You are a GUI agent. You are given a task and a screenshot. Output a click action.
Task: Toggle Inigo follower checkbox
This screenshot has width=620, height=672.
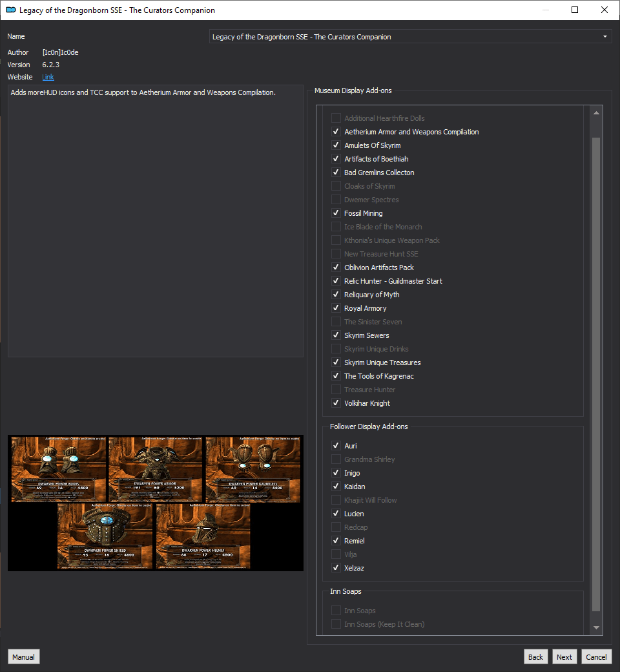(x=336, y=473)
